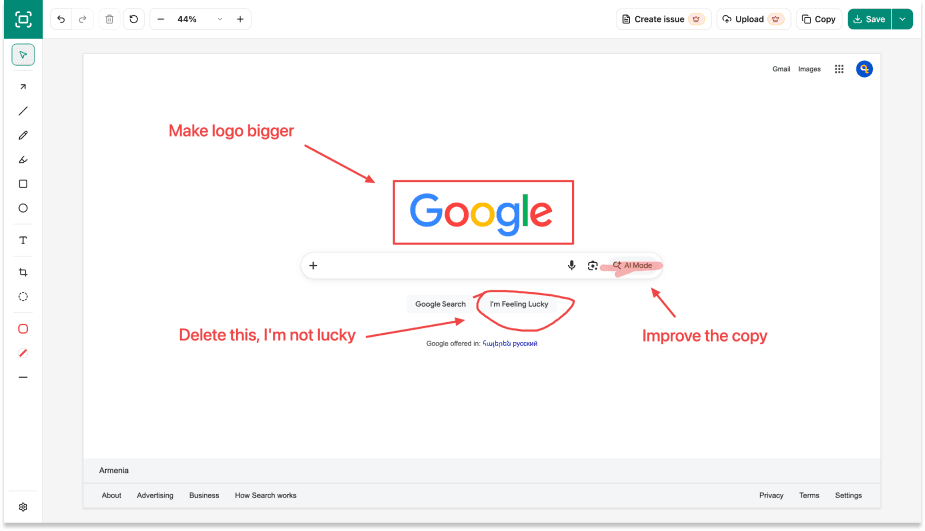
Task: Undo the last action
Action: tap(61, 19)
